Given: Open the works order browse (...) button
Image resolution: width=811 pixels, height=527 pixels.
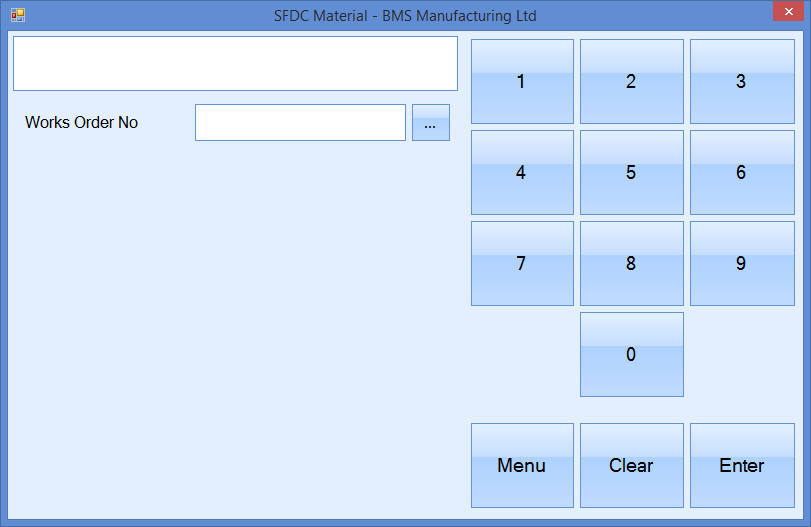Looking at the screenshot, I should tap(430, 123).
